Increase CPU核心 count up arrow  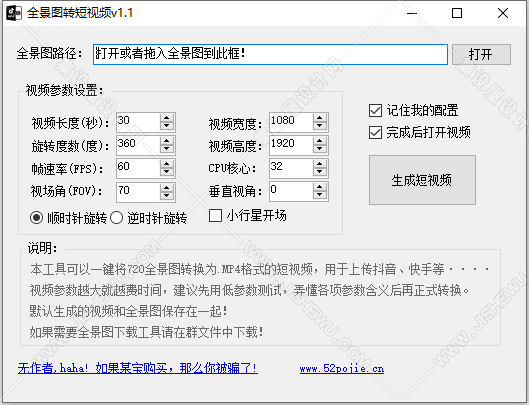coord(320,164)
